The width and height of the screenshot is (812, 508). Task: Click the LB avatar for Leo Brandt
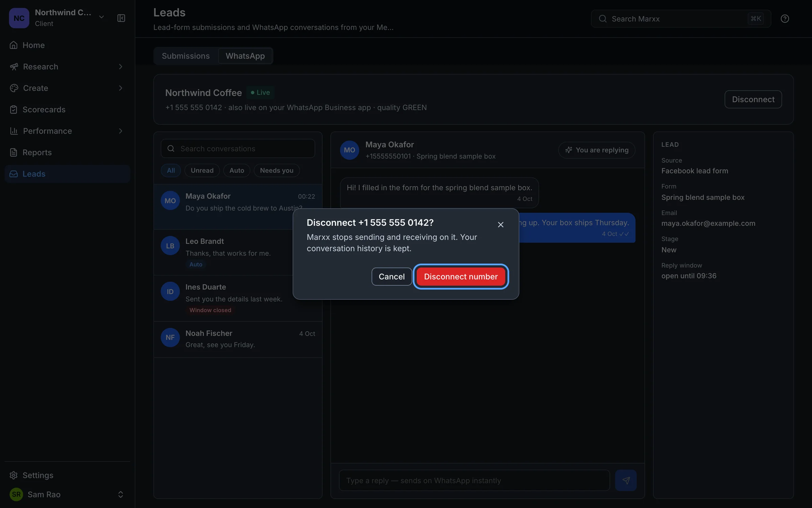170,246
